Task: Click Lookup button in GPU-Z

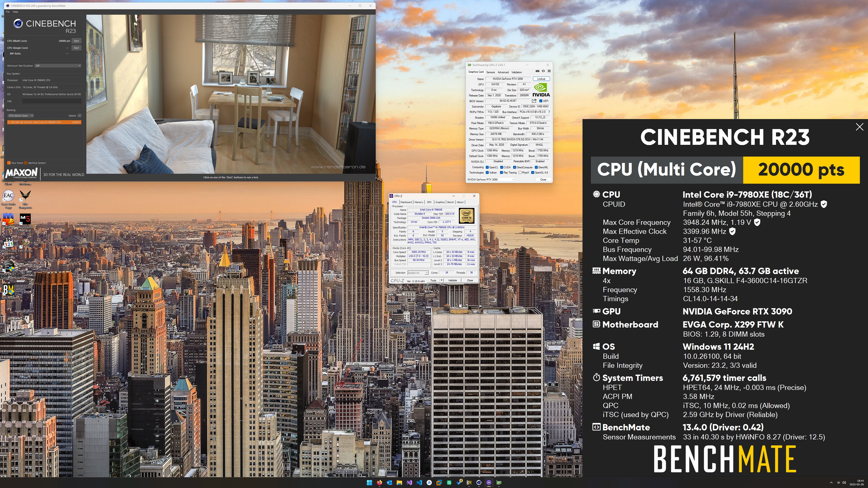Action: [x=541, y=79]
